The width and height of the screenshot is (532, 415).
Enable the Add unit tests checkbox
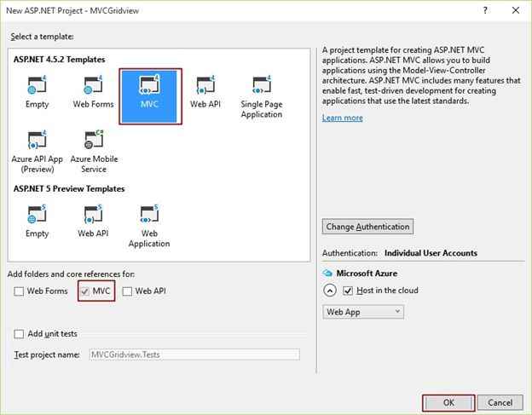[x=19, y=334]
